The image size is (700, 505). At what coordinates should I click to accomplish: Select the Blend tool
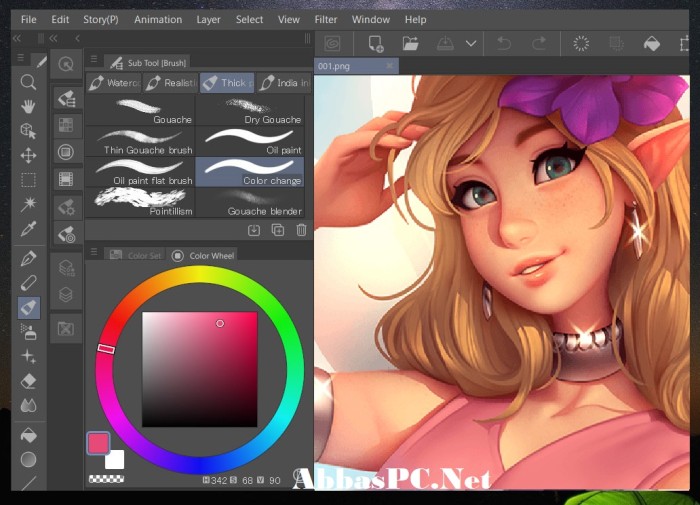(x=28, y=406)
